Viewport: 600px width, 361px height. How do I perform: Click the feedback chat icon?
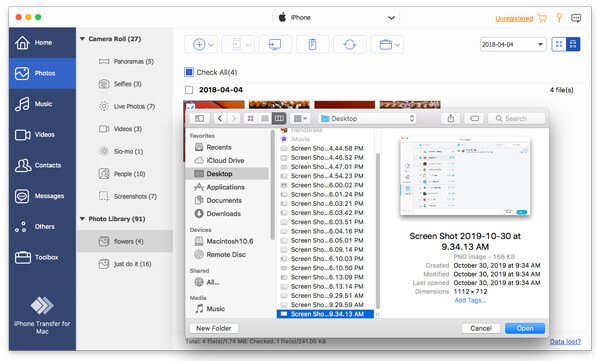pos(576,18)
